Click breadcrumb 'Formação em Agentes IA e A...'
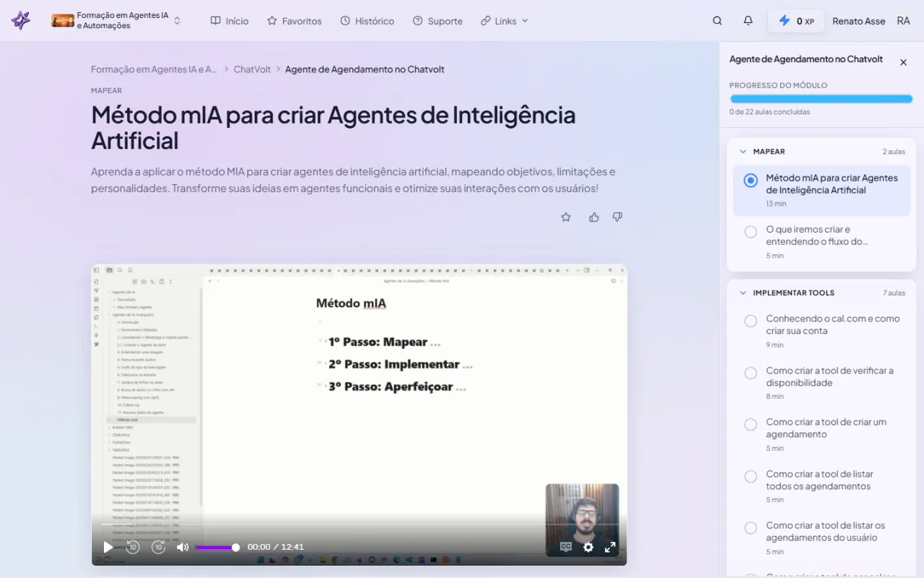This screenshot has width=924, height=578. (154, 69)
